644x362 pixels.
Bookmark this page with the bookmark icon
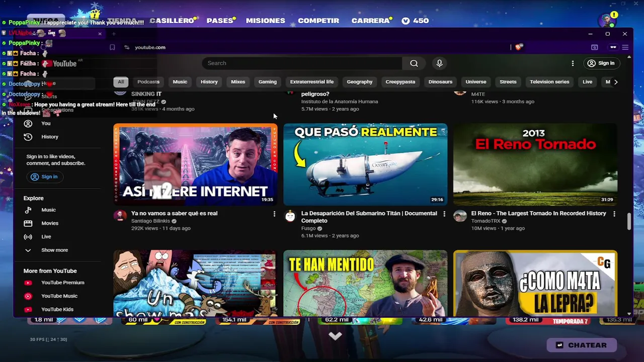112,47
